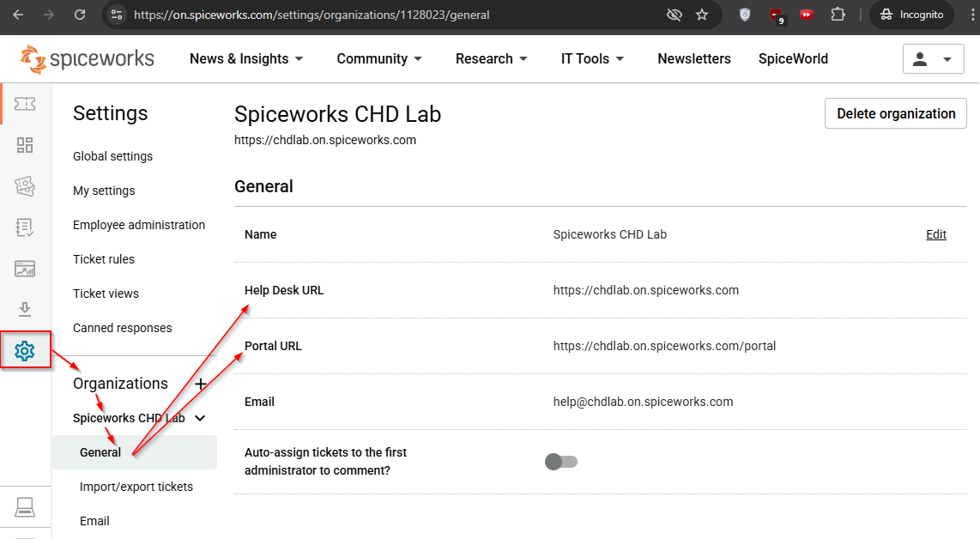Click the download icon in the sidebar
This screenshot has height=539, width=980.
tap(25, 309)
